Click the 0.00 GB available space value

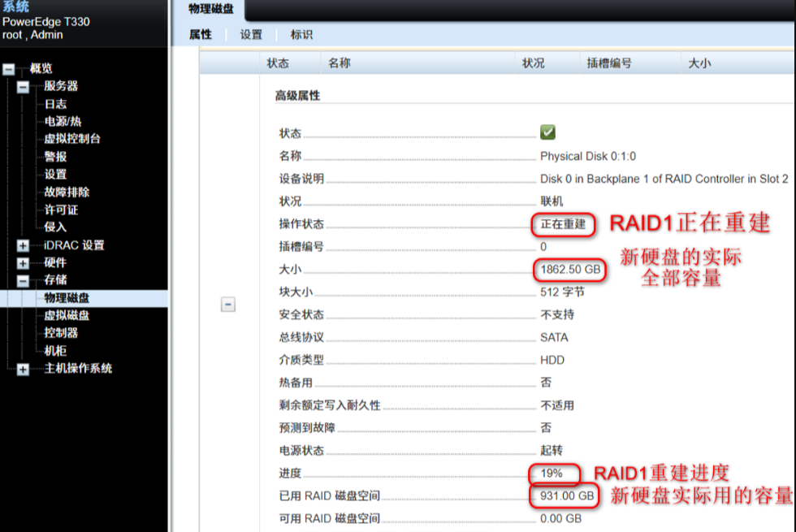pos(561,519)
